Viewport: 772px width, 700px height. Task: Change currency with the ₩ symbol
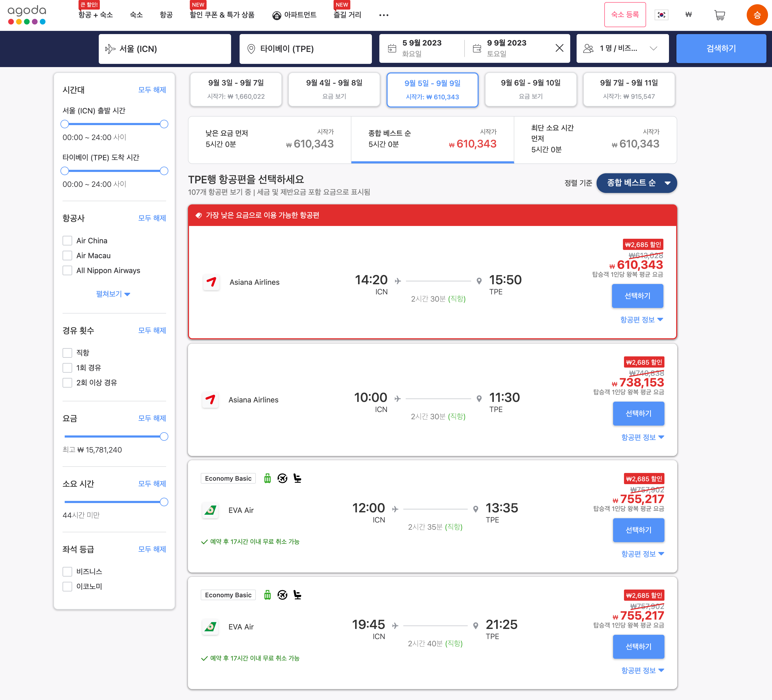pos(688,15)
